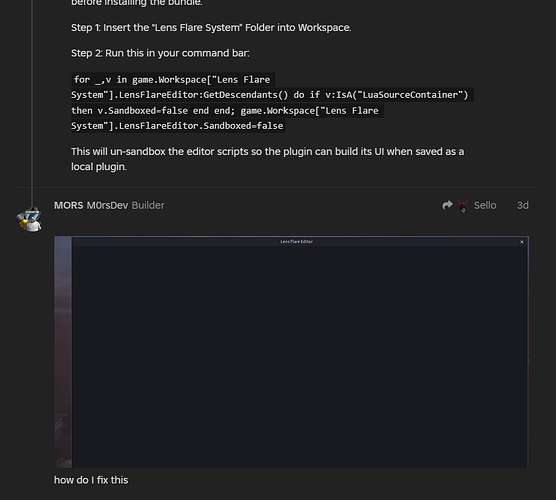
Task: Click the 'Step 1: Insert the Lens Flare System' line
Action: 211,28
